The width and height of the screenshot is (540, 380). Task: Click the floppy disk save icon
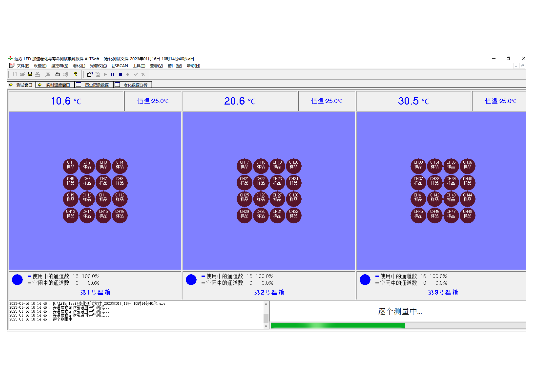coord(30,74)
